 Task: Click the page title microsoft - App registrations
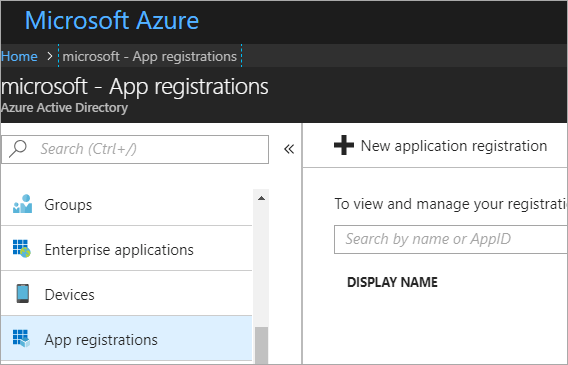135,87
